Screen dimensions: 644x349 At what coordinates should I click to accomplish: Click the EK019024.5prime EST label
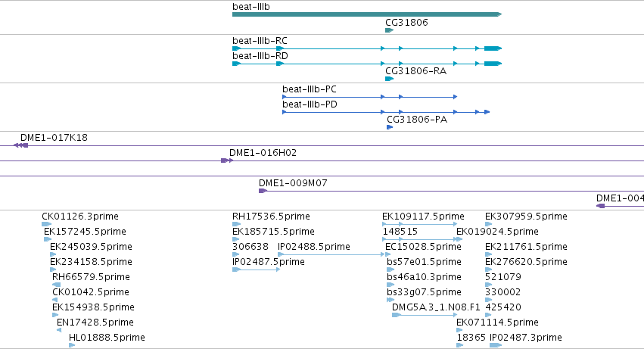pyautogui.click(x=497, y=232)
